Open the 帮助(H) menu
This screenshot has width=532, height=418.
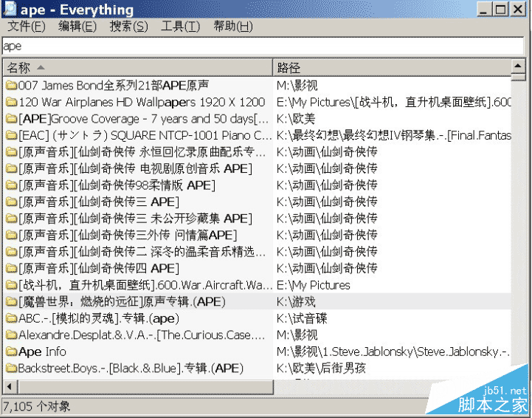[x=232, y=26]
